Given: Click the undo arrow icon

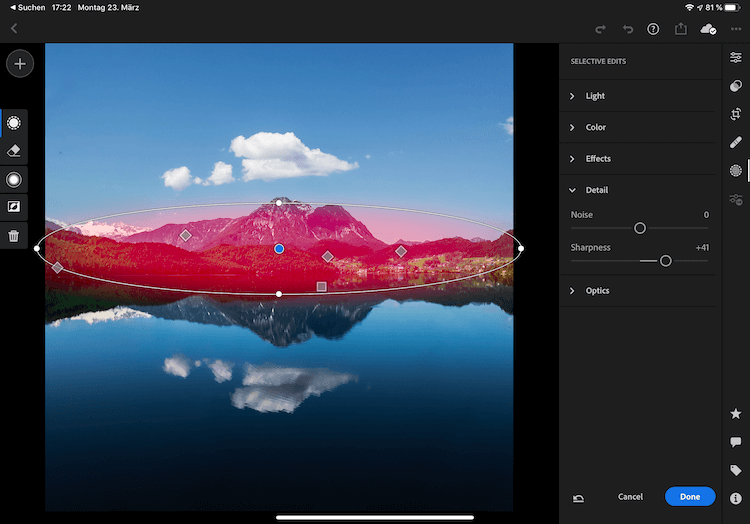Looking at the screenshot, I should point(628,29).
